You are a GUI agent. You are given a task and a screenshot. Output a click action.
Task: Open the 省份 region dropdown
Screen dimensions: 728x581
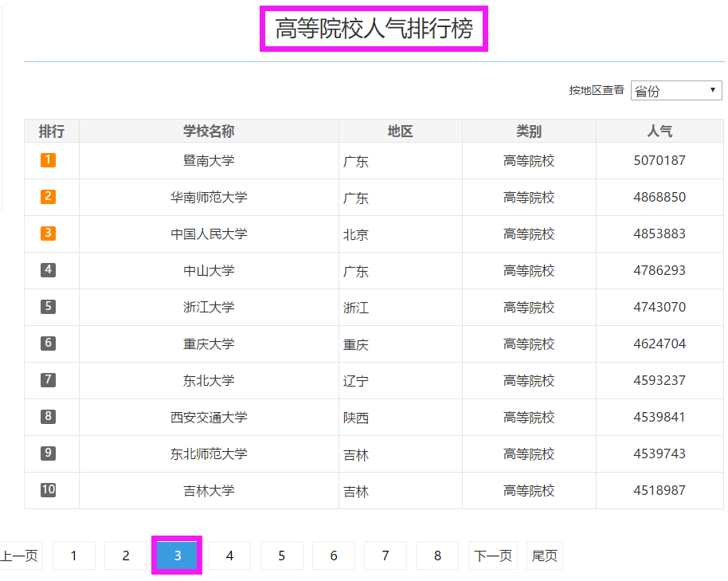(675, 90)
